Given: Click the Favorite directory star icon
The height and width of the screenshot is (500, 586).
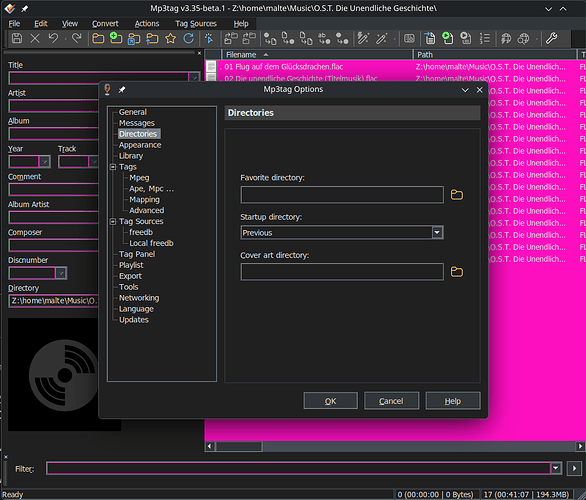Looking at the screenshot, I should [x=170, y=38].
